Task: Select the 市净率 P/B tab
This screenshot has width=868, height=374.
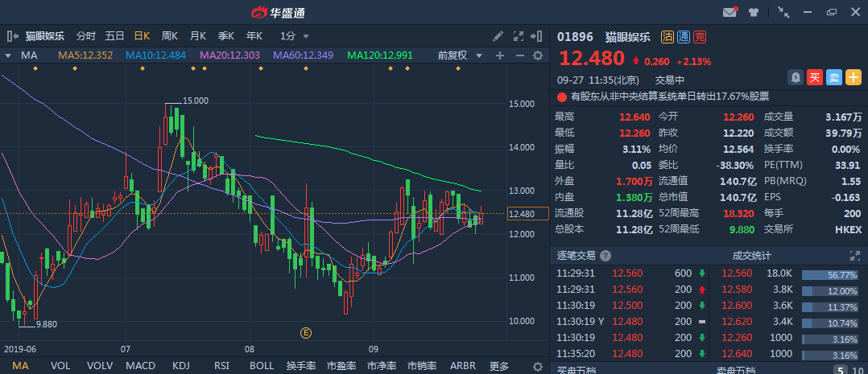Action: pyautogui.click(x=382, y=366)
